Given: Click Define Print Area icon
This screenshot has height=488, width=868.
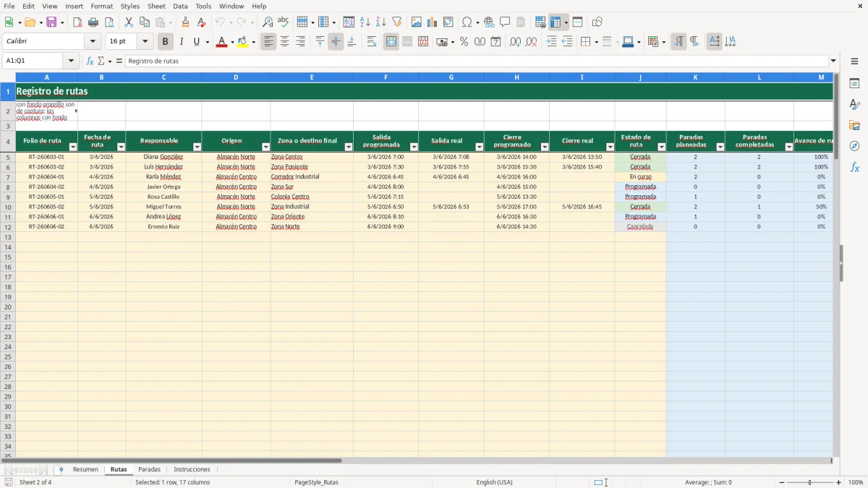Looking at the screenshot, I should (x=540, y=22).
